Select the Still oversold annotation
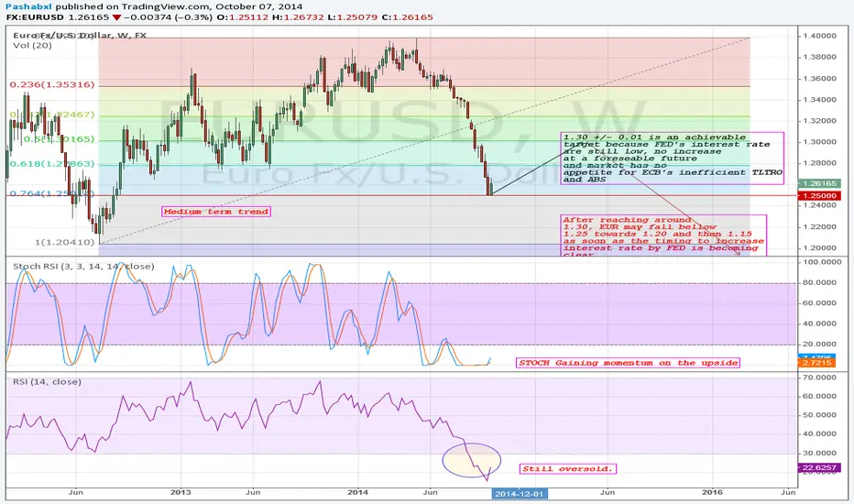This screenshot has width=854, height=504. point(567,468)
